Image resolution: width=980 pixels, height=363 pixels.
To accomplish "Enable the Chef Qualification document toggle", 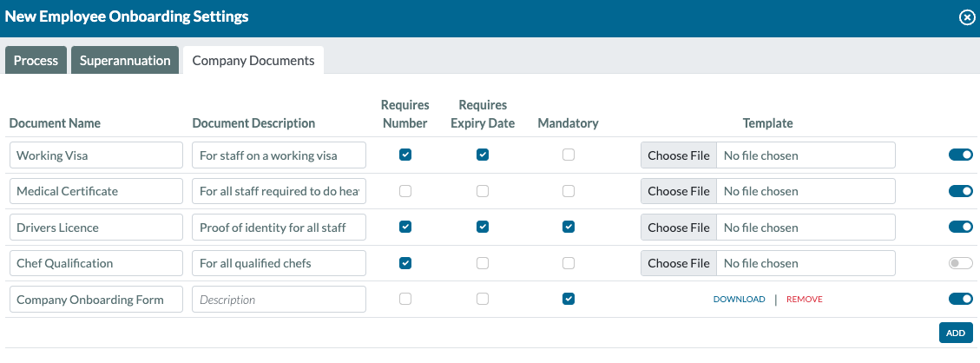I will [x=961, y=263].
